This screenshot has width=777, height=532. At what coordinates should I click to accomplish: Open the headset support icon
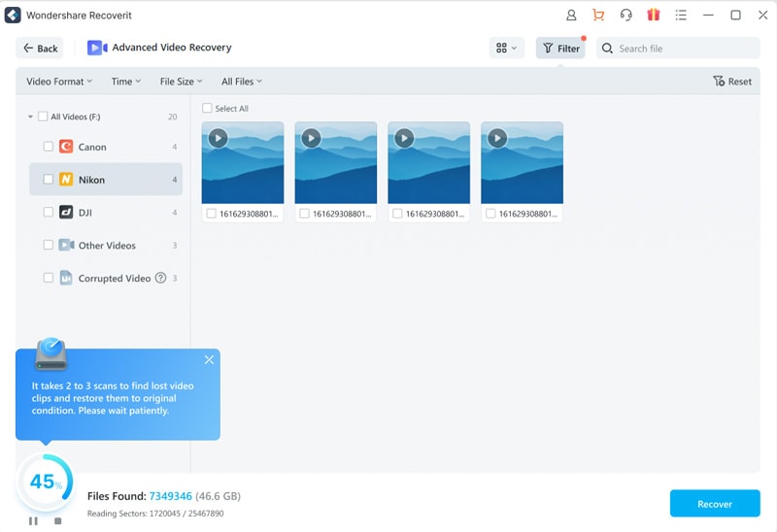coord(625,16)
